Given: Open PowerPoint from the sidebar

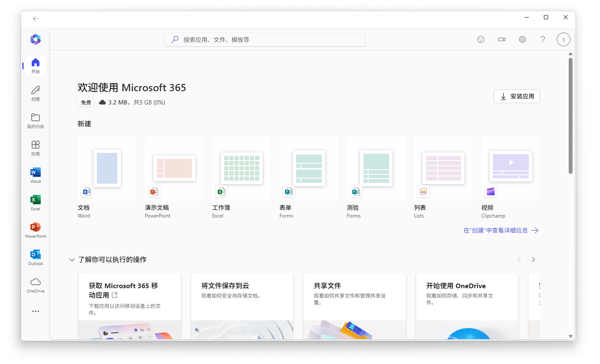Looking at the screenshot, I should click(35, 230).
